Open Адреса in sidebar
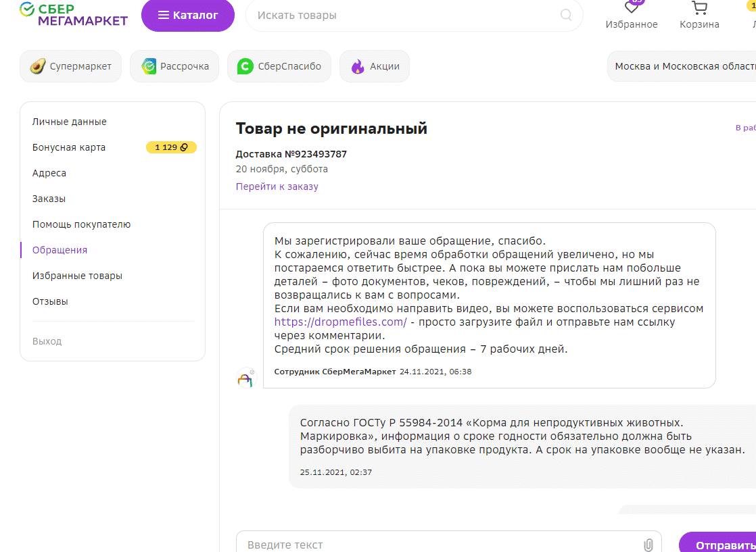Viewport: 756px width, 552px height. pos(49,173)
